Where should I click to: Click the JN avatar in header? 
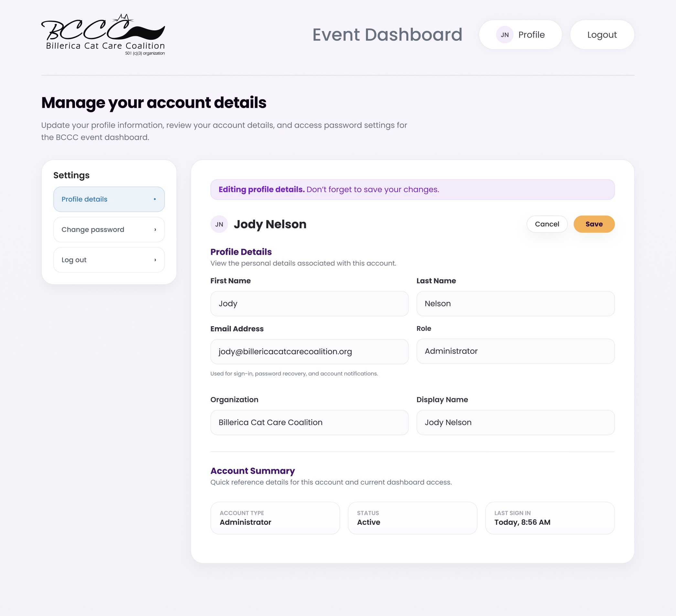tap(504, 35)
